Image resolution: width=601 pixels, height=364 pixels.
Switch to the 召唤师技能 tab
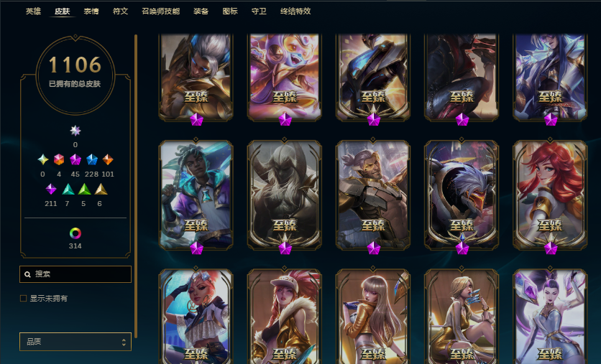160,11
